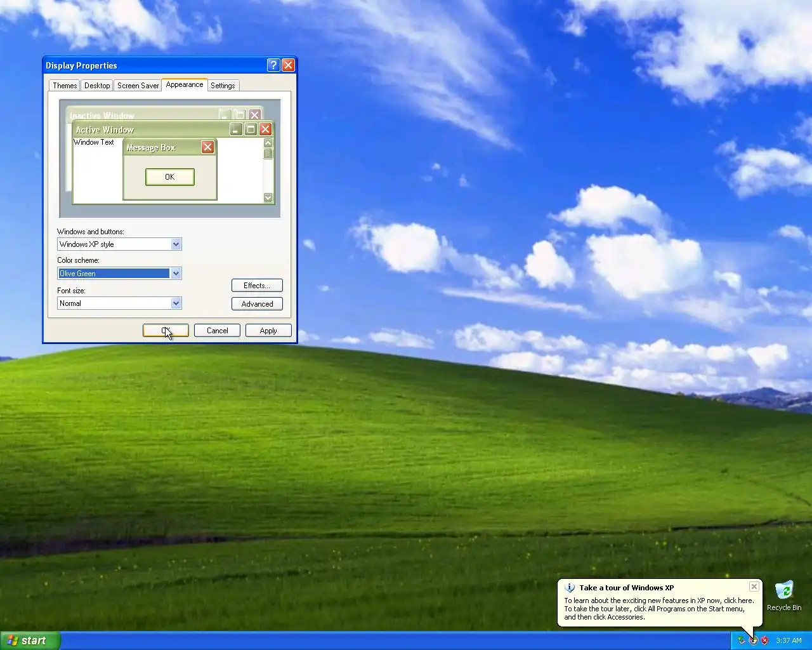
Task: Click OK in Display Properties dialog footer
Action: [166, 331]
